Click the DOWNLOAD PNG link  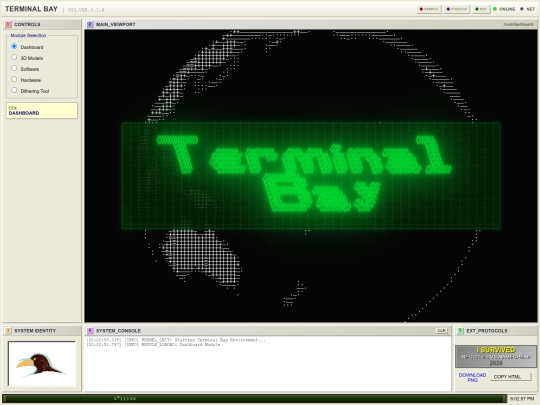(472, 377)
